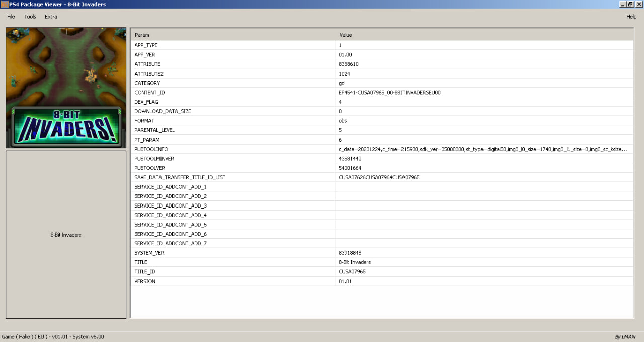The width and height of the screenshot is (644, 342).
Task: Select the DEV_FLAG parameter row
Action: (x=382, y=102)
